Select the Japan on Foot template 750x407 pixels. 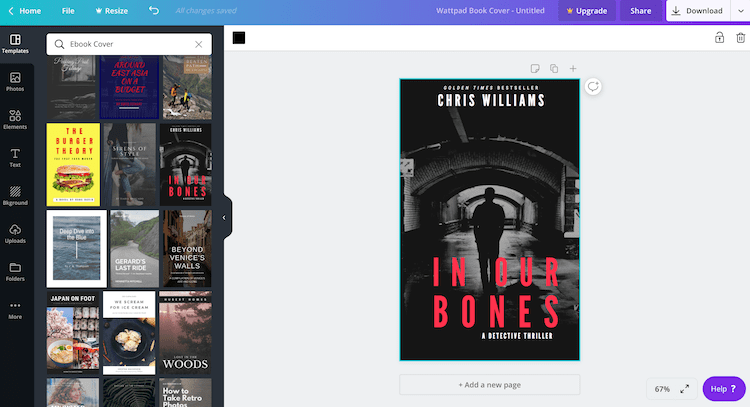(x=73, y=333)
